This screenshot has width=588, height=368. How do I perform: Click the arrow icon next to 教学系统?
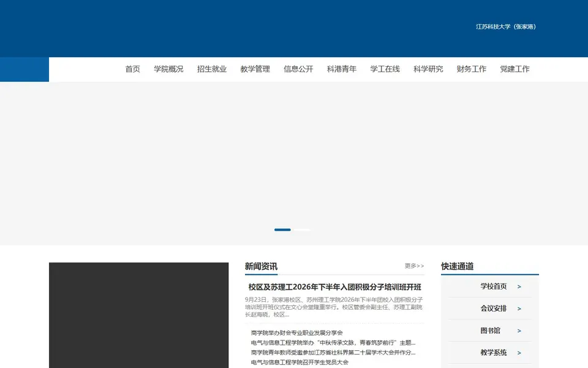coord(519,353)
